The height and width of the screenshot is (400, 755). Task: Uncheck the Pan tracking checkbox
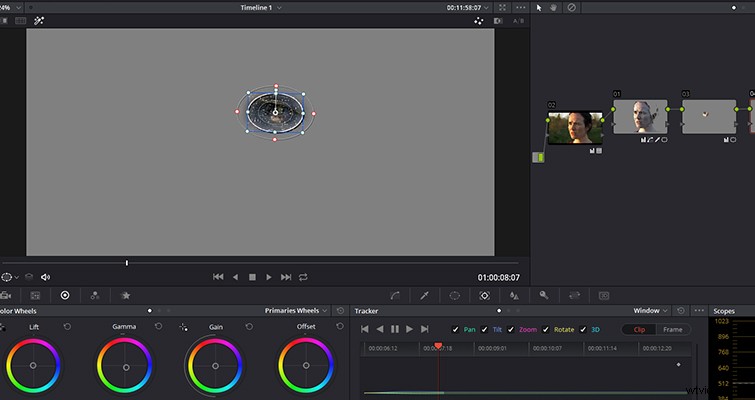coord(456,330)
